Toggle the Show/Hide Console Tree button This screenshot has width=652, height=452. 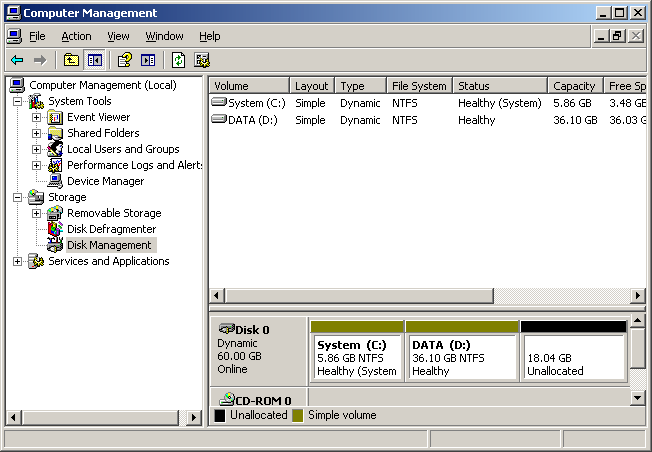94,60
